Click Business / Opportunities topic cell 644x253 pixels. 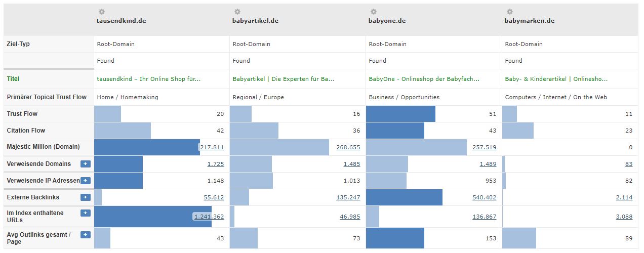point(404,97)
